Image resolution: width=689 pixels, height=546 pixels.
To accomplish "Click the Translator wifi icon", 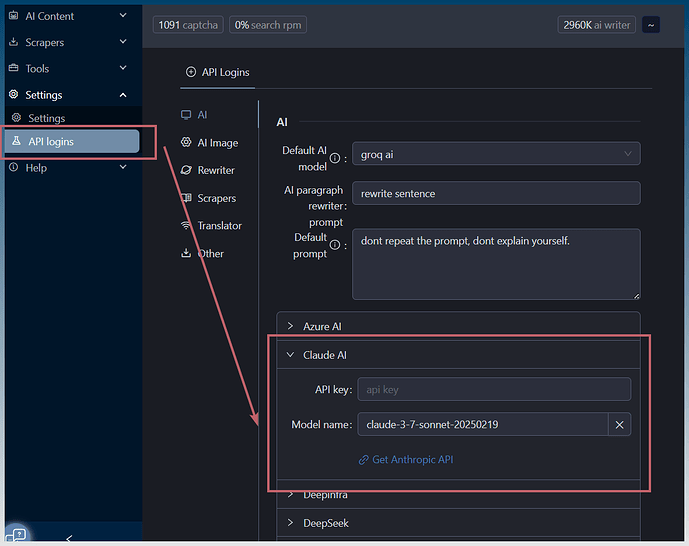I will pos(186,225).
